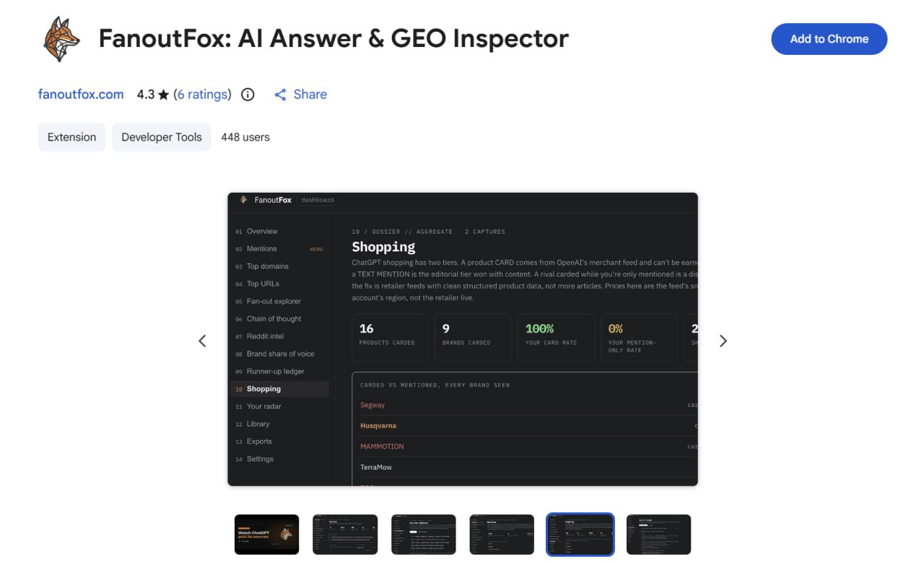Click the Share text link
924x562 pixels.
pos(310,95)
